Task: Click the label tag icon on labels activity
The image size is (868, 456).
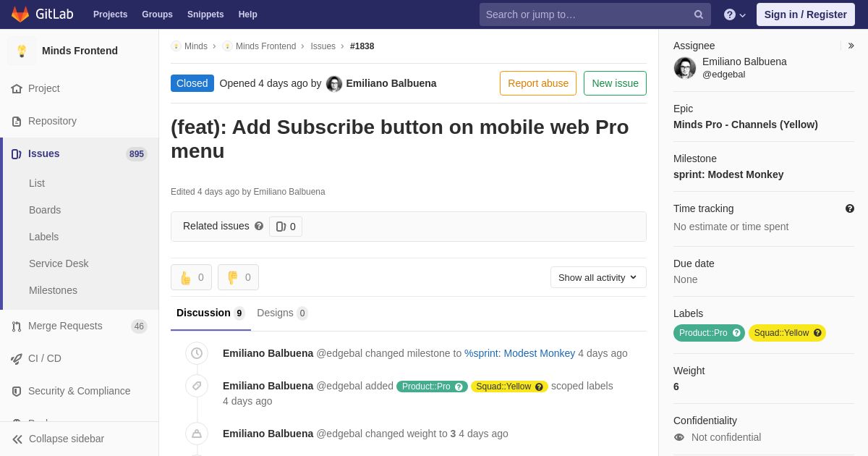Action: pos(197,386)
